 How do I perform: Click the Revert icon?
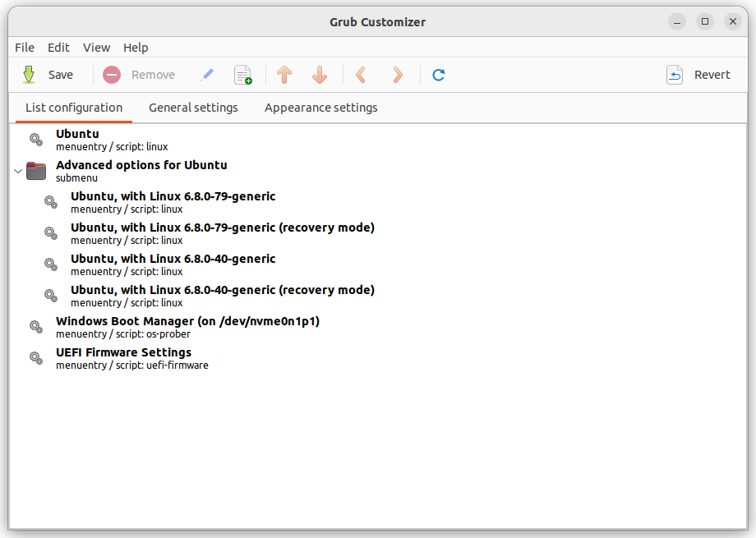point(675,75)
